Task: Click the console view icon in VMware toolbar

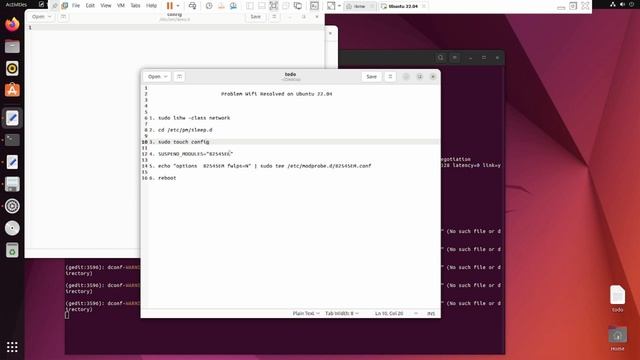Action: click(314, 6)
